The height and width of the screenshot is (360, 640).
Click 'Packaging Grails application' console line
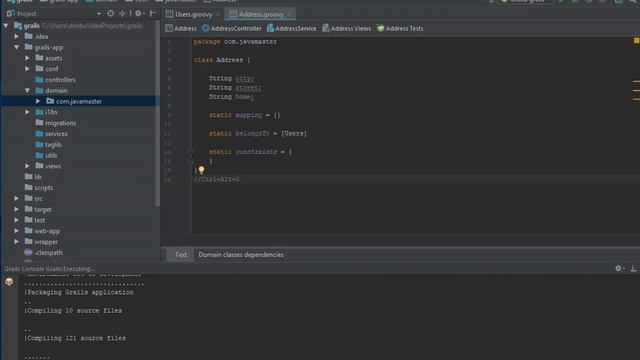[78, 292]
